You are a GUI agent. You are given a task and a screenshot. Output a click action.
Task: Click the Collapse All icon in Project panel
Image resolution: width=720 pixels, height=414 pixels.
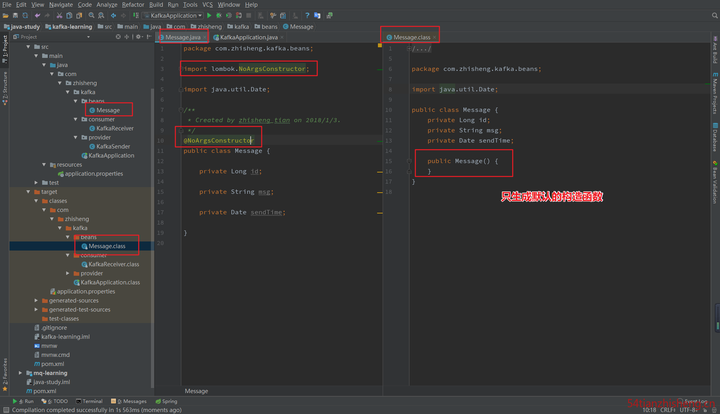pyautogui.click(x=127, y=37)
